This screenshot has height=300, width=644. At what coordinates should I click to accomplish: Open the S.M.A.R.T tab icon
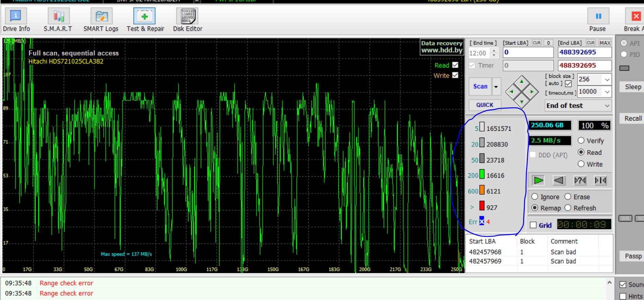pyautogui.click(x=58, y=20)
